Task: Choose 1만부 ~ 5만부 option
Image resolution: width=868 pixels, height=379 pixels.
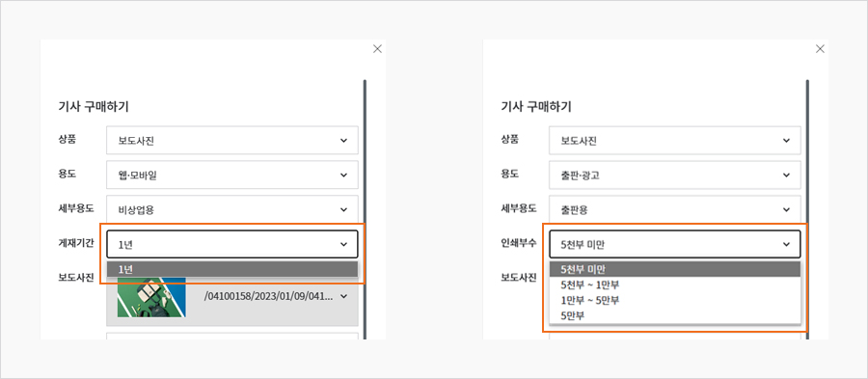Action: 675,301
